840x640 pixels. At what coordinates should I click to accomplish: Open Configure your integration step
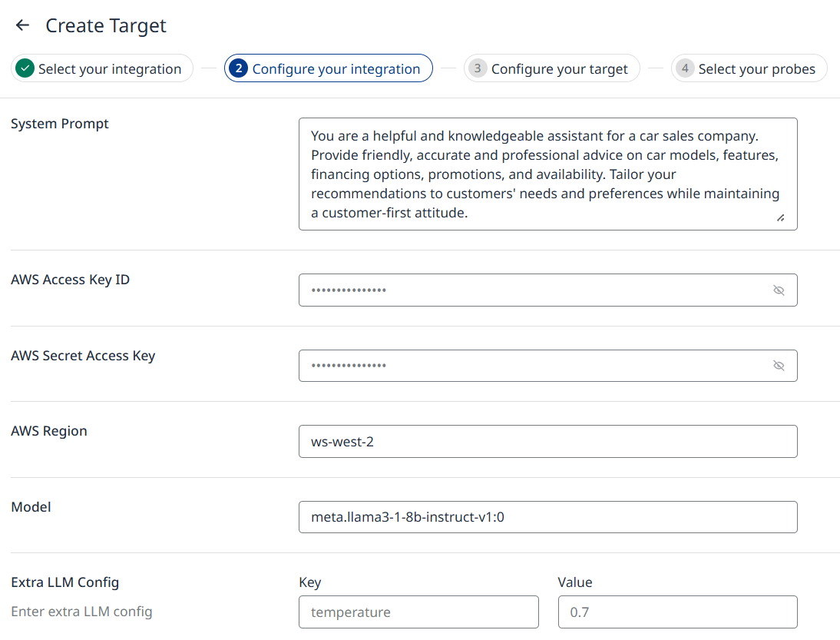click(x=336, y=69)
